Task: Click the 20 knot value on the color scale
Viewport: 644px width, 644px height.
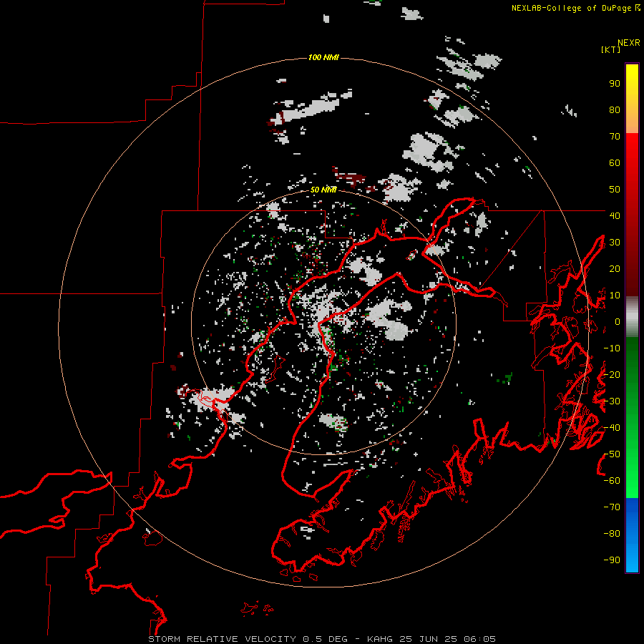Action: point(615,269)
